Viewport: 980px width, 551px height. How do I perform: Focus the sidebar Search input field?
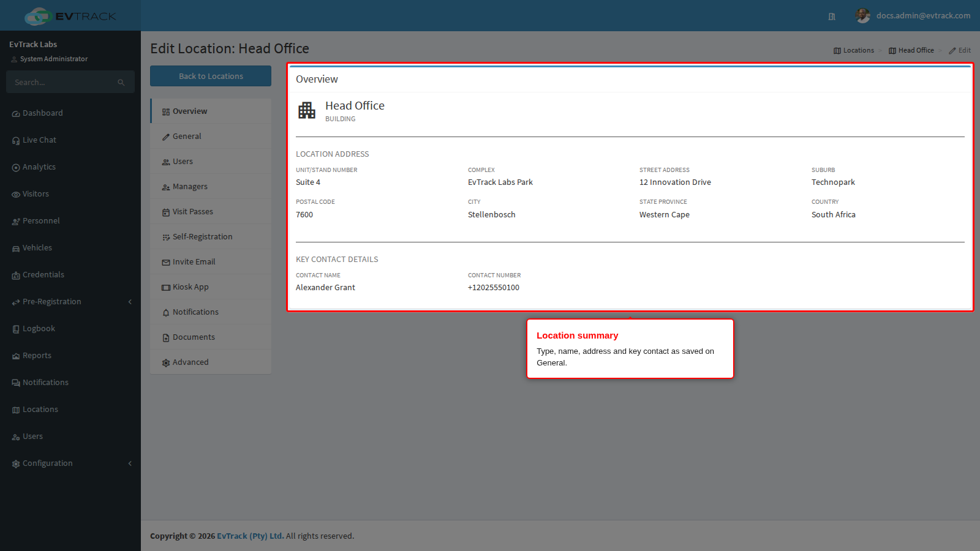pos(70,82)
